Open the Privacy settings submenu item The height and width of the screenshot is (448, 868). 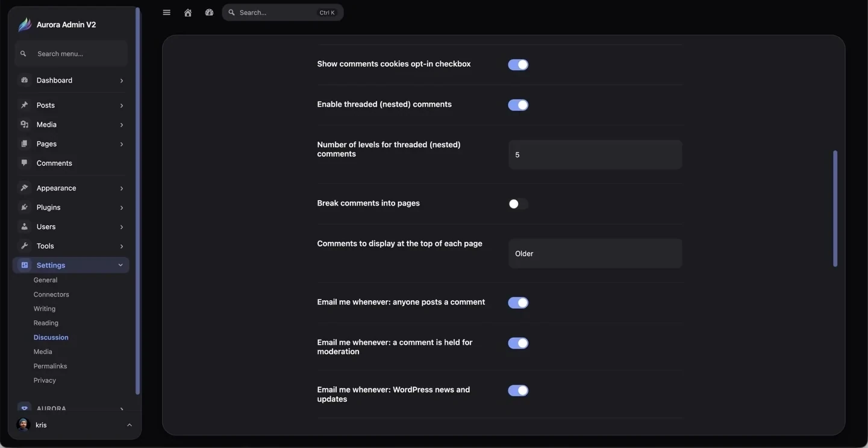click(45, 380)
